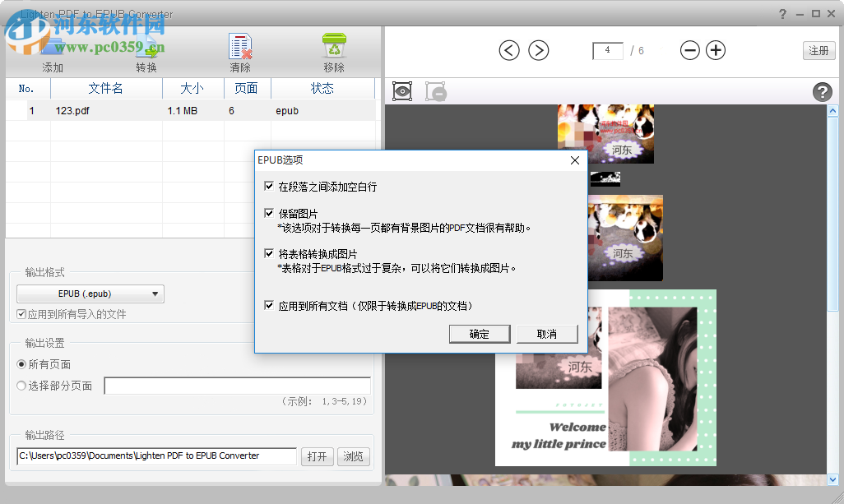Image resolution: width=844 pixels, height=504 pixels.
Task: Uncheck 应用到所有导入的文件
Action: click(20, 313)
